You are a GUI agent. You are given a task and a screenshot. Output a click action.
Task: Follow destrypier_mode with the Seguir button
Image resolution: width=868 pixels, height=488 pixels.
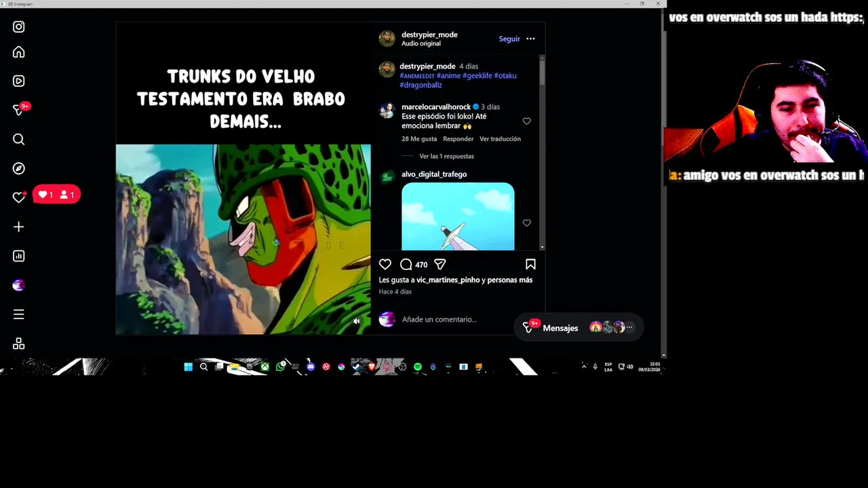(x=509, y=39)
